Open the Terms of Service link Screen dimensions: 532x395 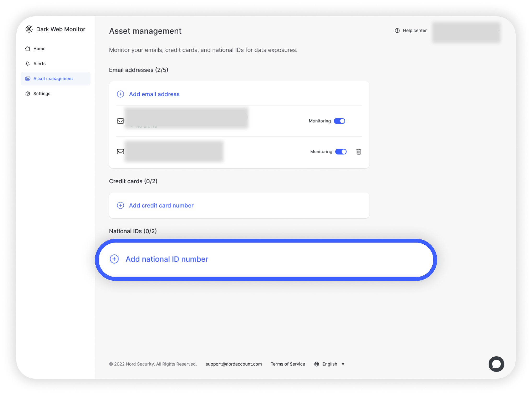[x=288, y=364]
